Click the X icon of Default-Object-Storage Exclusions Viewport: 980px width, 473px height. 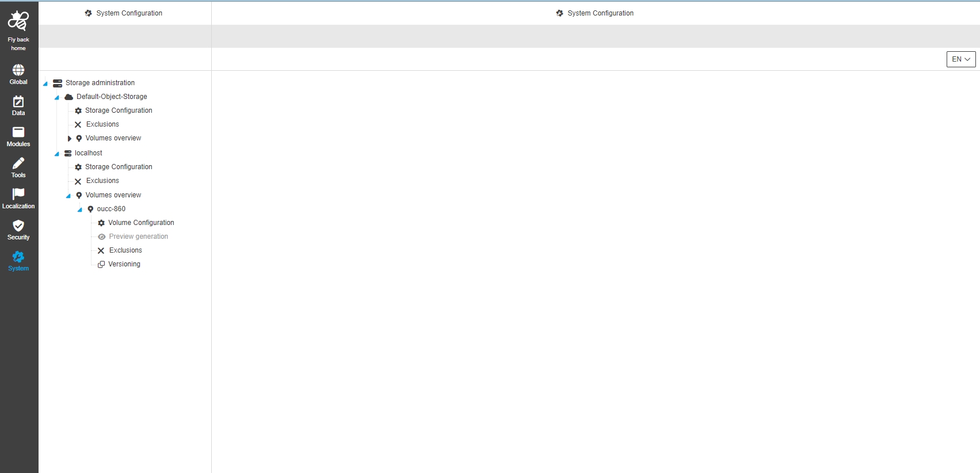point(78,124)
